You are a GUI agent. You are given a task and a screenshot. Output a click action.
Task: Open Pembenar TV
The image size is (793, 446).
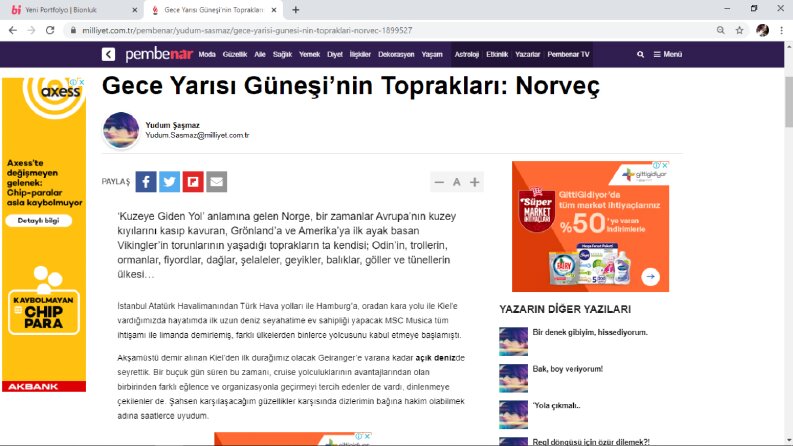coord(568,54)
